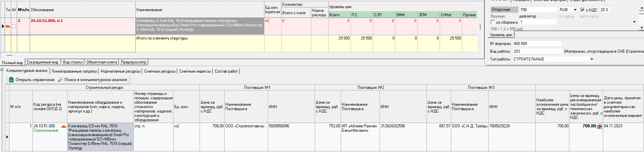Click the orange bricks icon in estimate row 2
The image size is (644, 152).
[x=8, y=26]
